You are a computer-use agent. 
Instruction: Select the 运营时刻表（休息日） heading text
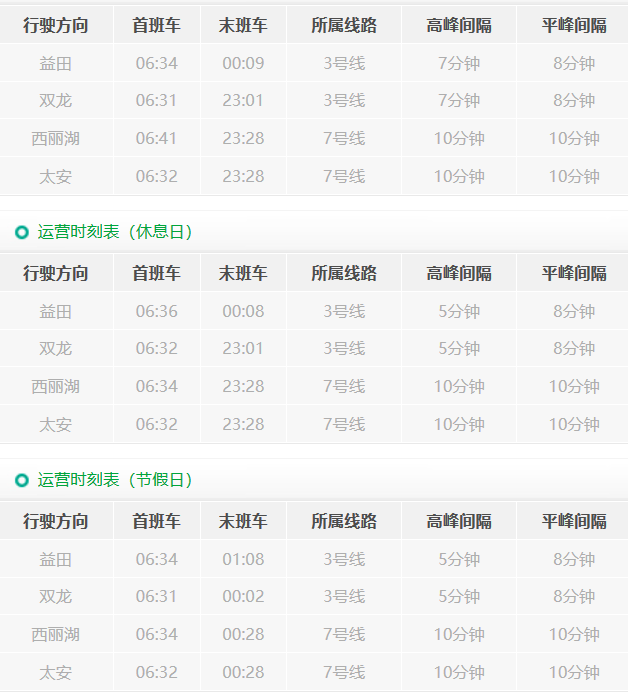pos(115,232)
